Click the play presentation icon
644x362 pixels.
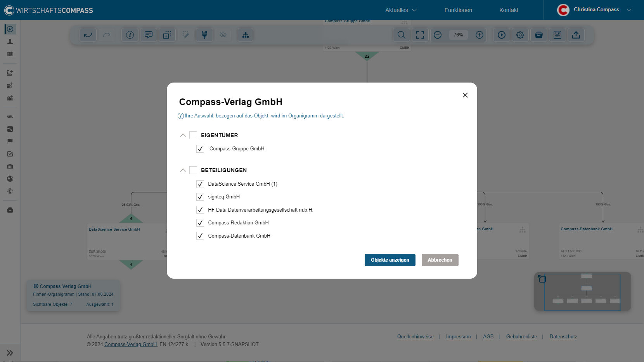(x=502, y=35)
